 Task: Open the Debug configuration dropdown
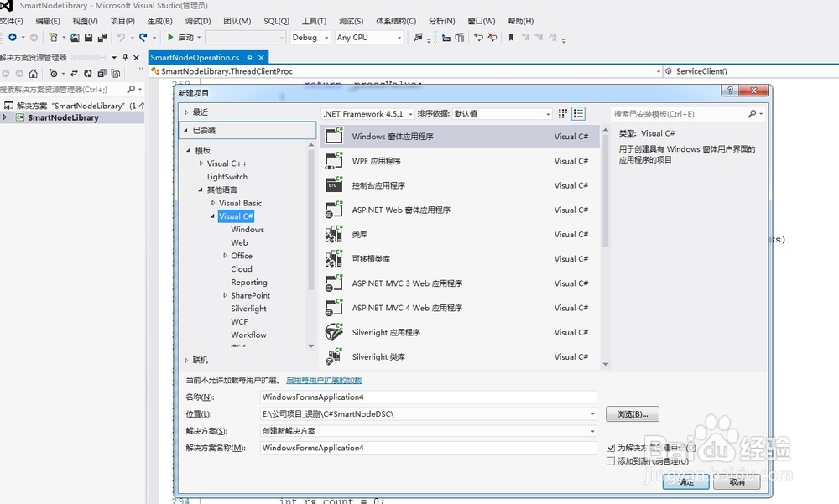[310, 38]
